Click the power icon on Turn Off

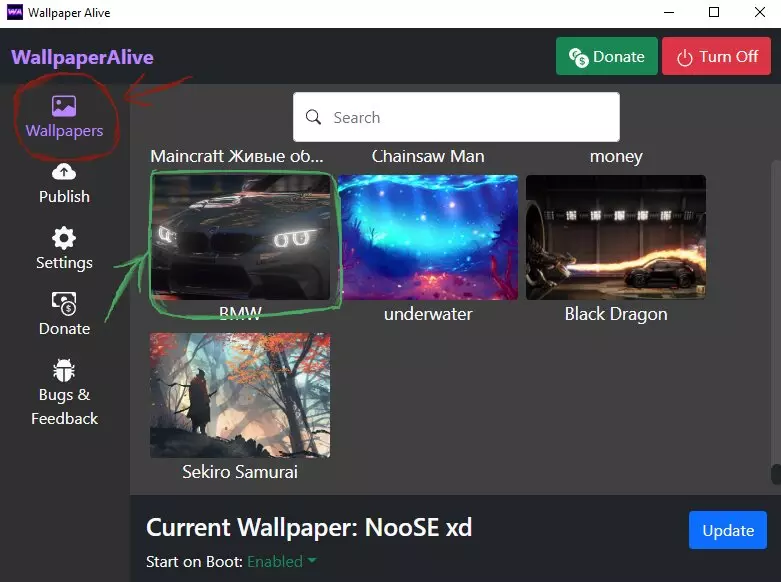[x=685, y=57]
